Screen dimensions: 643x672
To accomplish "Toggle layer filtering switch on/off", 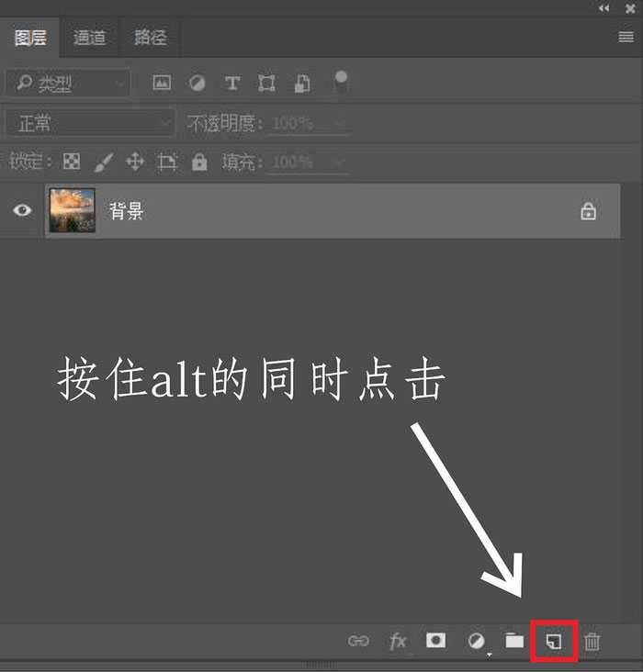I will (341, 82).
